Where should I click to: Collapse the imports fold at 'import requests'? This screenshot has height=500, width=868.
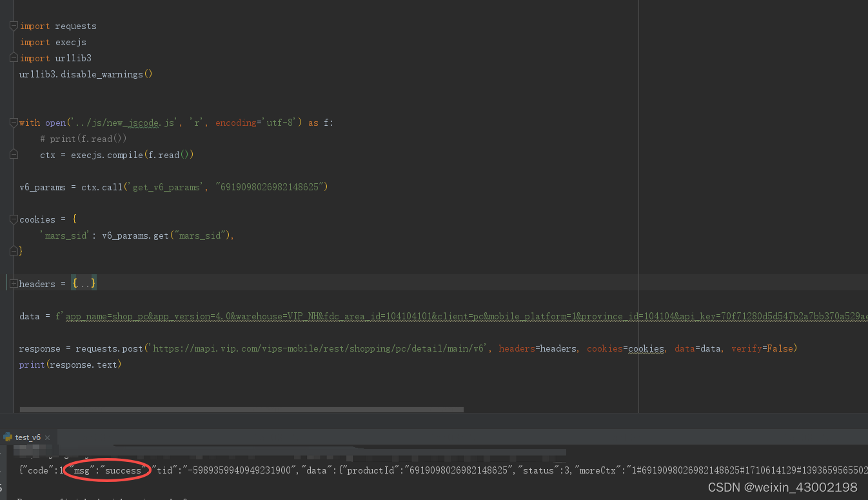click(14, 26)
